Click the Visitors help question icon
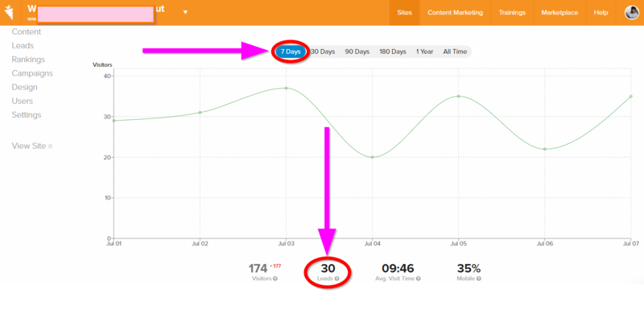 (275, 279)
